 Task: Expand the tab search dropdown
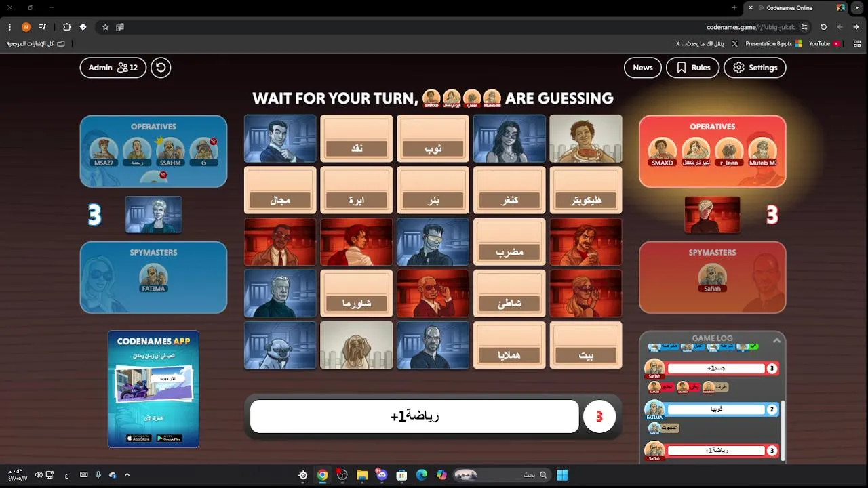(x=858, y=8)
